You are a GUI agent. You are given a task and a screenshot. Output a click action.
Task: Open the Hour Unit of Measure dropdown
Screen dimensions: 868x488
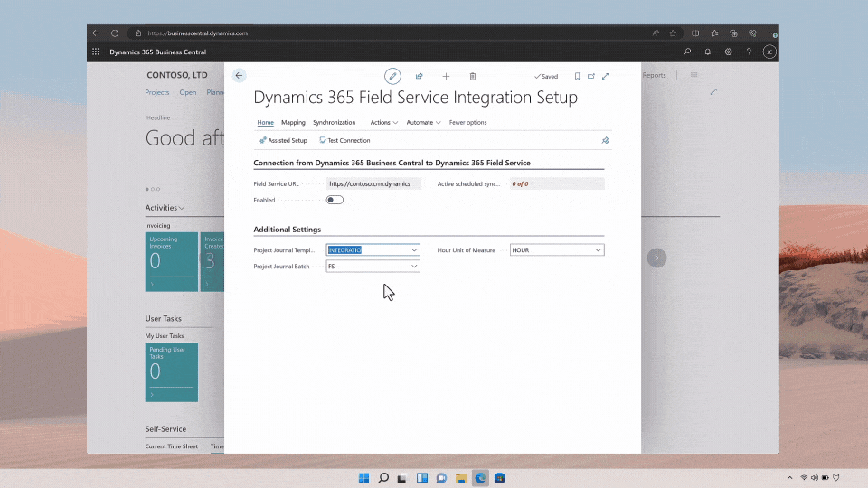(x=598, y=249)
